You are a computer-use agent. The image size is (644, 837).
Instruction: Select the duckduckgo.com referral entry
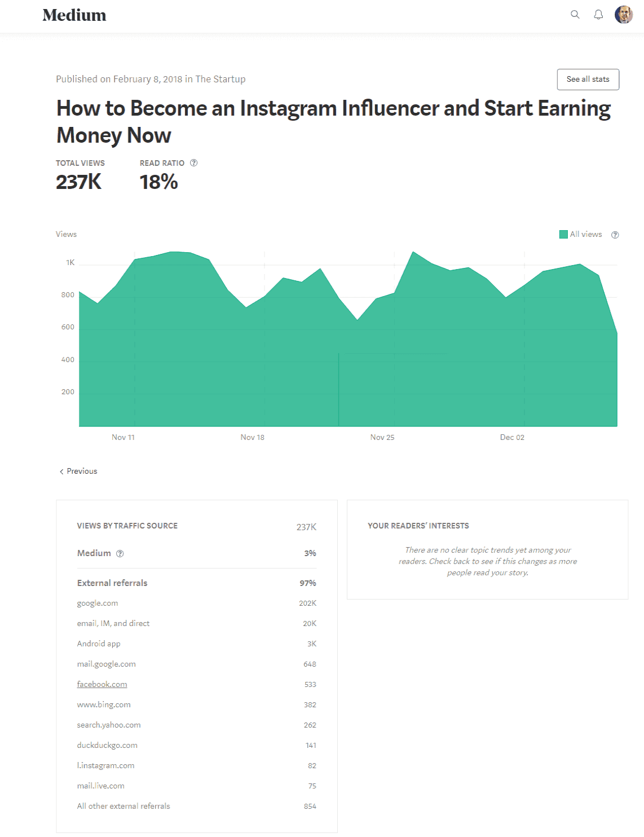[107, 745]
